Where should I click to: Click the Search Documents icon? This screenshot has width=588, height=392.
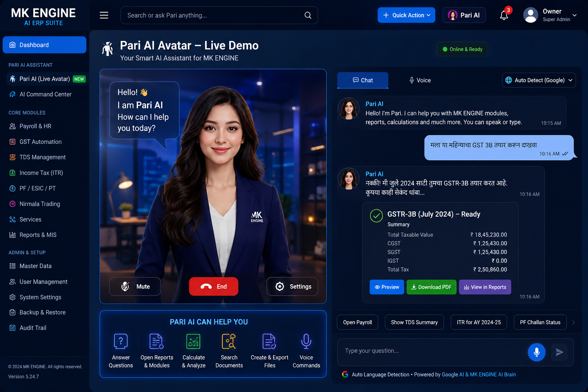coord(229,341)
